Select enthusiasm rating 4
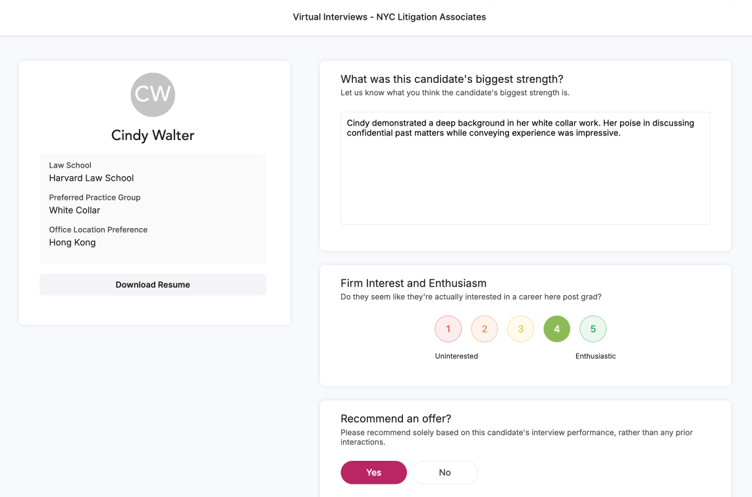752x497 pixels. [x=557, y=329]
